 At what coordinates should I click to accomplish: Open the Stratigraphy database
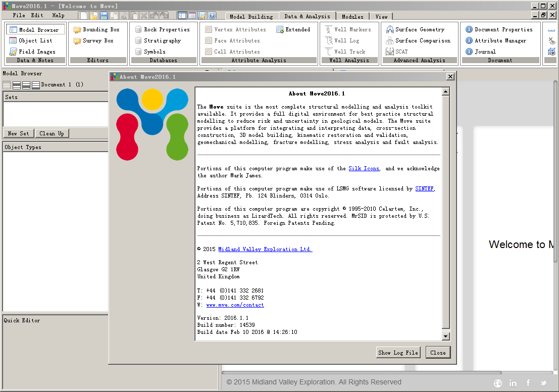tap(158, 40)
